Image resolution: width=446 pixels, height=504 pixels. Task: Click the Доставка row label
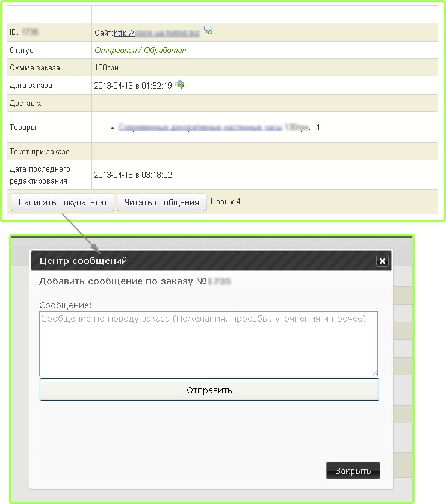coord(26,103)
